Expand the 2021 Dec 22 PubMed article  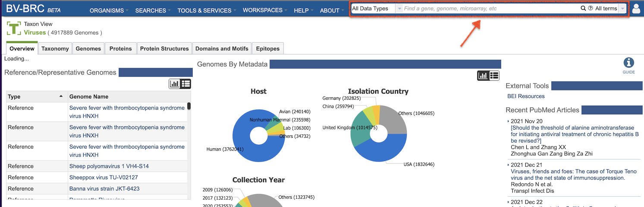point(509,202)
